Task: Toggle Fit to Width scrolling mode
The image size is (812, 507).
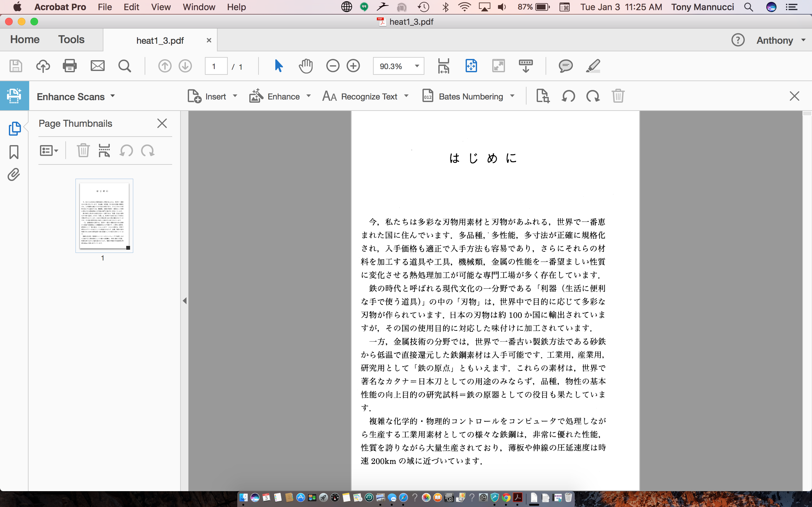Action: click(443, 66)
